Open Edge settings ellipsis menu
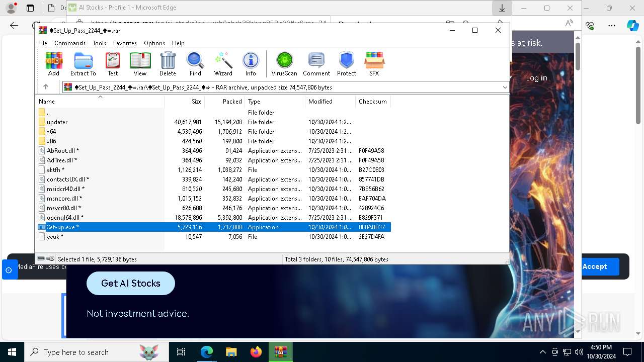This screenshot has height=362, width=644. [x=612, y=25]
